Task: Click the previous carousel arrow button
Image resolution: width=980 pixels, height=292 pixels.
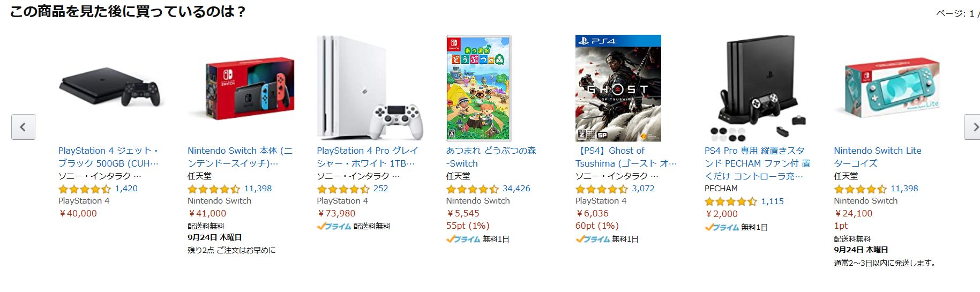Action: point(23,127)
